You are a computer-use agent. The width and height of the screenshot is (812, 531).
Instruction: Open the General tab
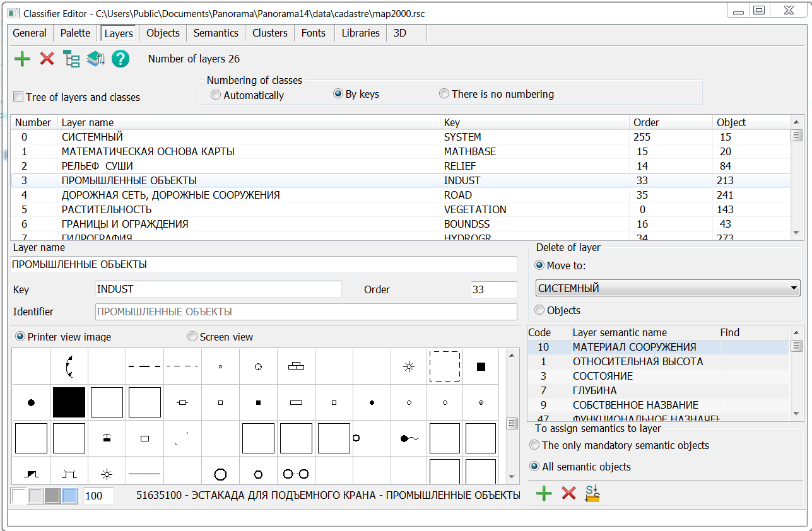pyautogui.click(x=30, y=33)
